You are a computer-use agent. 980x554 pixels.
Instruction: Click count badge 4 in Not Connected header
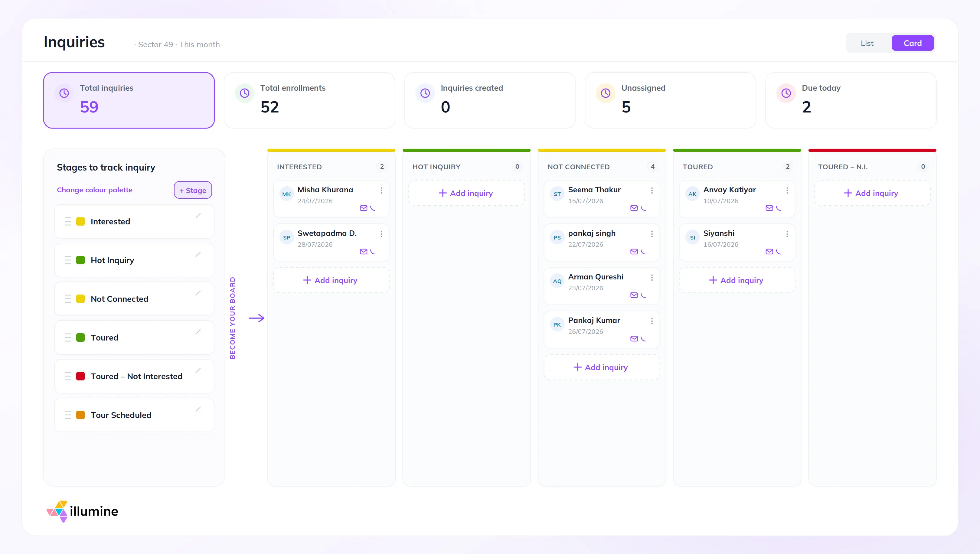652,167
